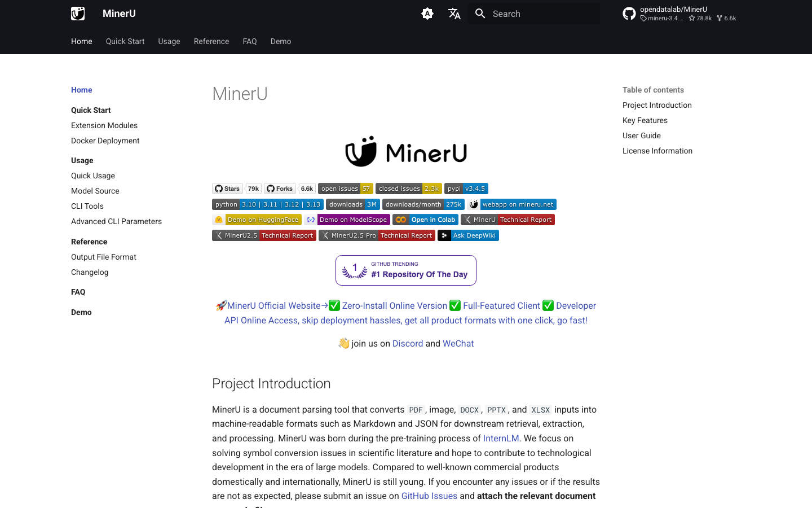Click the large MinerU banner logo
The image size is (812, 508).
pos(406,151)
